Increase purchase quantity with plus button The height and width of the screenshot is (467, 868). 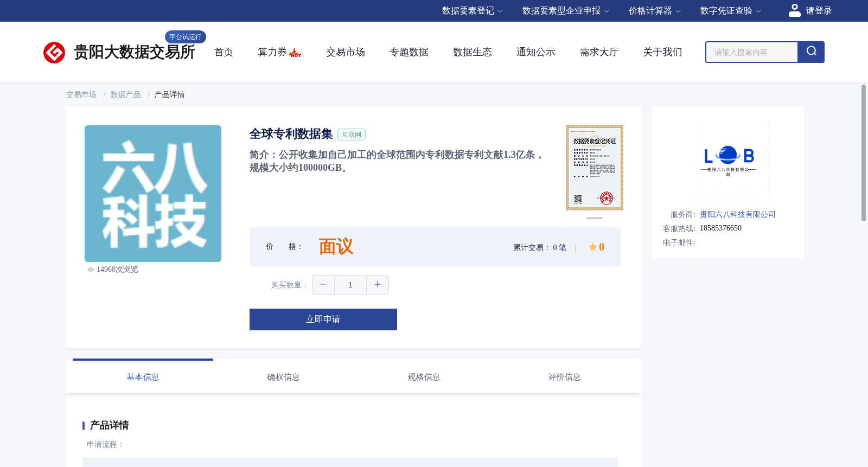pyautogui.click(x=378, y=285)
